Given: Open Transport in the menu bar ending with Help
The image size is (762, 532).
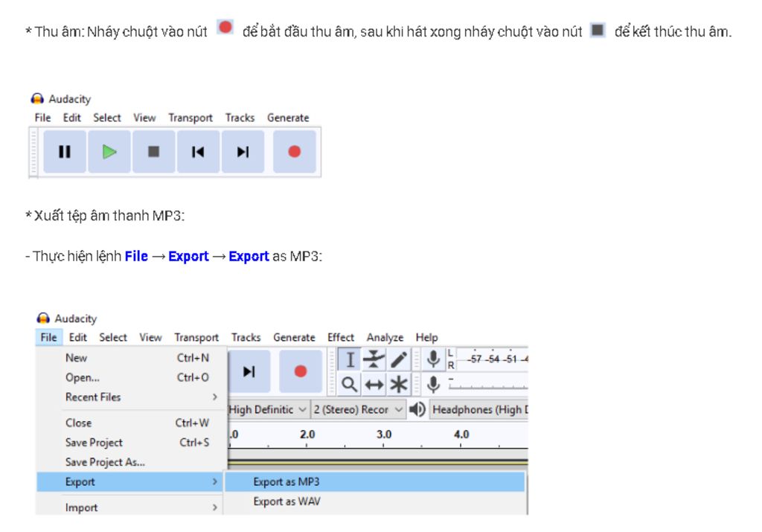Looking at the screenshot, I should [196, 337].
